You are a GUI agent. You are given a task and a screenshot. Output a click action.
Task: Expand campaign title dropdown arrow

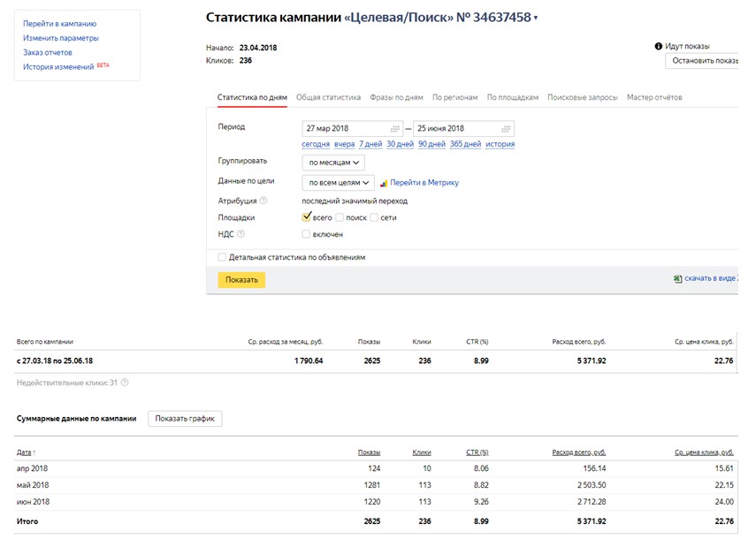536,19
